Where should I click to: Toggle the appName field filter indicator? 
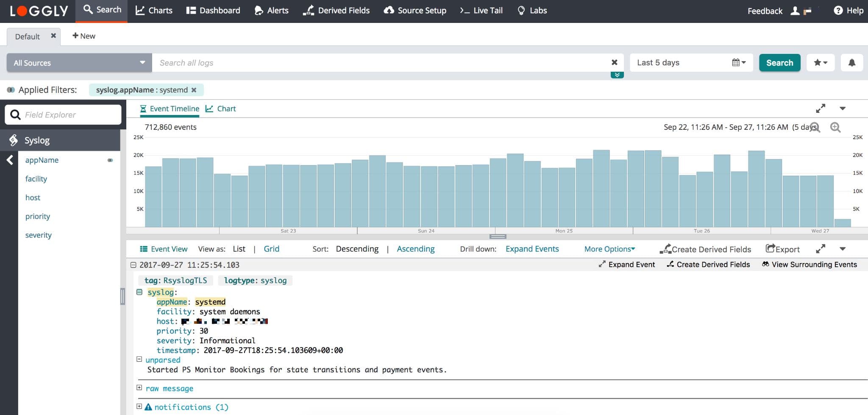110,160
